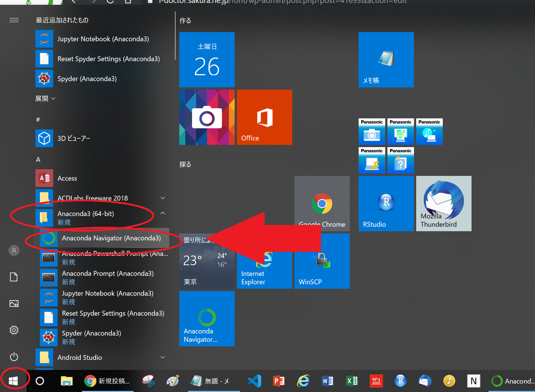Open the Panasonic disc utility tile
Image resolution: width=535 pixels, height=392 pixels.
point(429,132)
